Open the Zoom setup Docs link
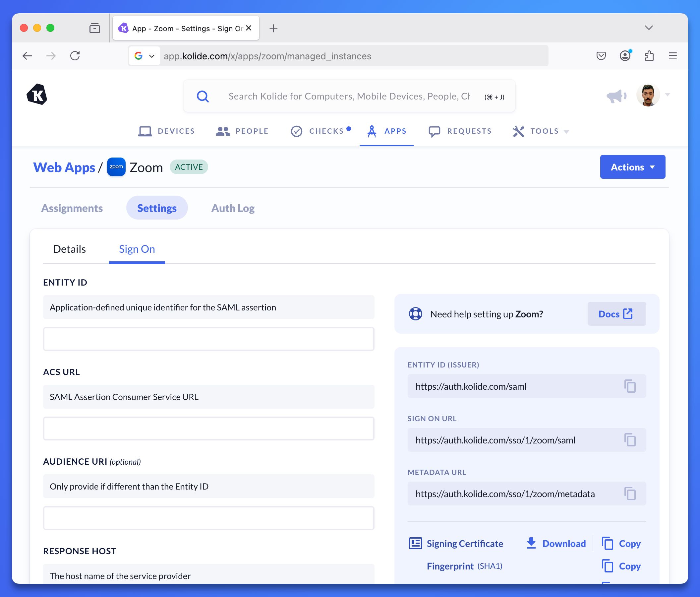Image resolution: width=700 pixels, height=597 pixels. (616, 314)
